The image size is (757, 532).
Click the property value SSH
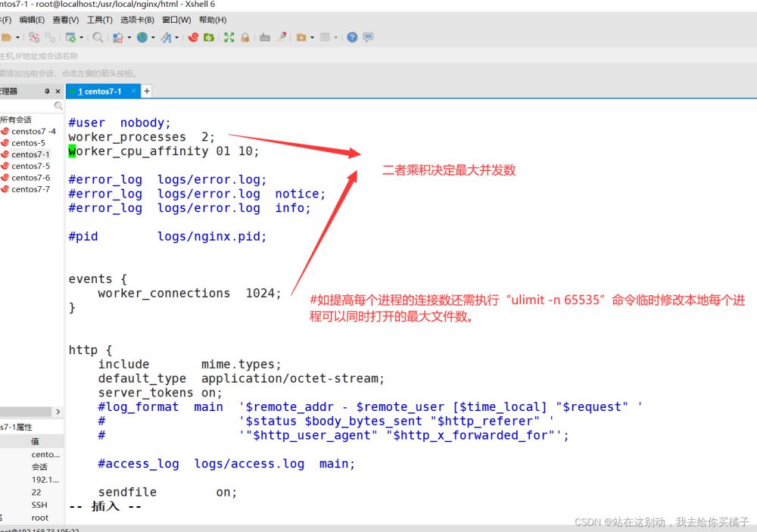click(39, 505)
